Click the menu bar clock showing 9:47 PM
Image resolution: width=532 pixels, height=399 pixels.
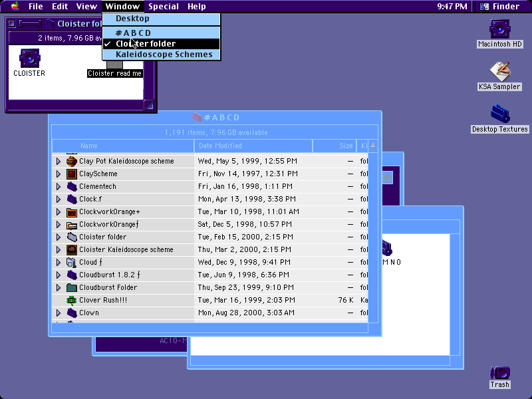click(x=452, y=7)
